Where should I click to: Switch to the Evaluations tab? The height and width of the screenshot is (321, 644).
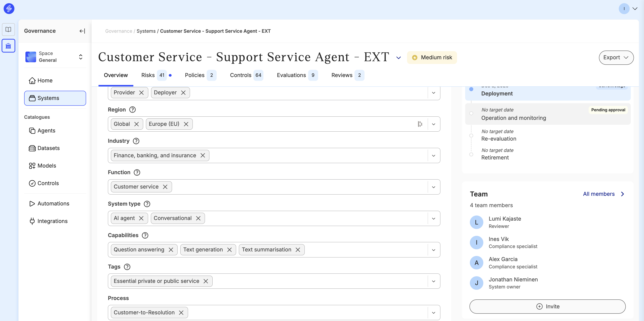[x=297, y=75]
